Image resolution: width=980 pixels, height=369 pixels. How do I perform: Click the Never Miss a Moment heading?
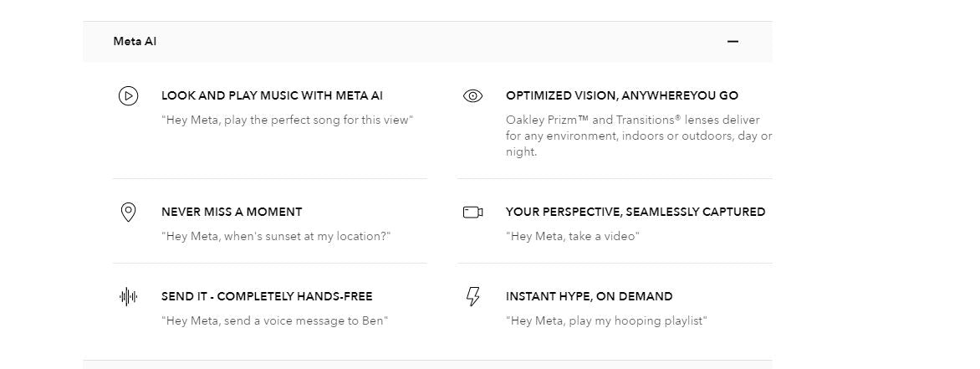[x=232, y=213]
